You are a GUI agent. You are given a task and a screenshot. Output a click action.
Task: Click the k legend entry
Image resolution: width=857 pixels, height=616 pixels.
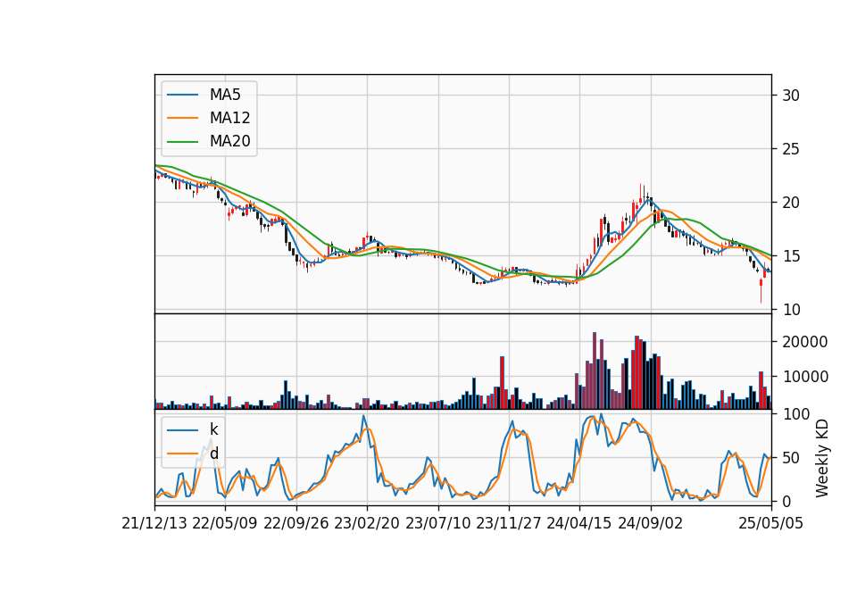pos(193,429)
